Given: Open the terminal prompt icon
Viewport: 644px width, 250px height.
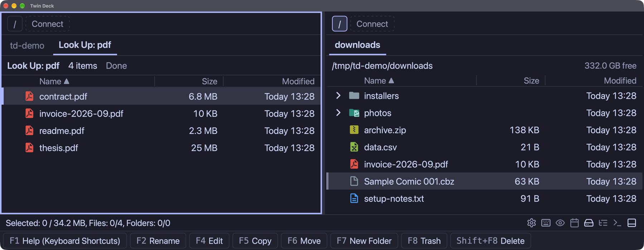Looking at the screenshot, I should coord(617,223).
